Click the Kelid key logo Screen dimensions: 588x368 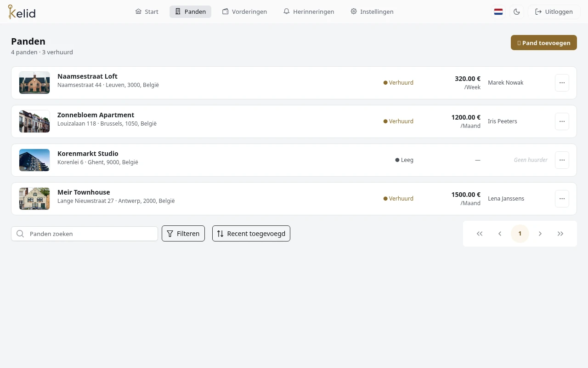tap(22, 12)
